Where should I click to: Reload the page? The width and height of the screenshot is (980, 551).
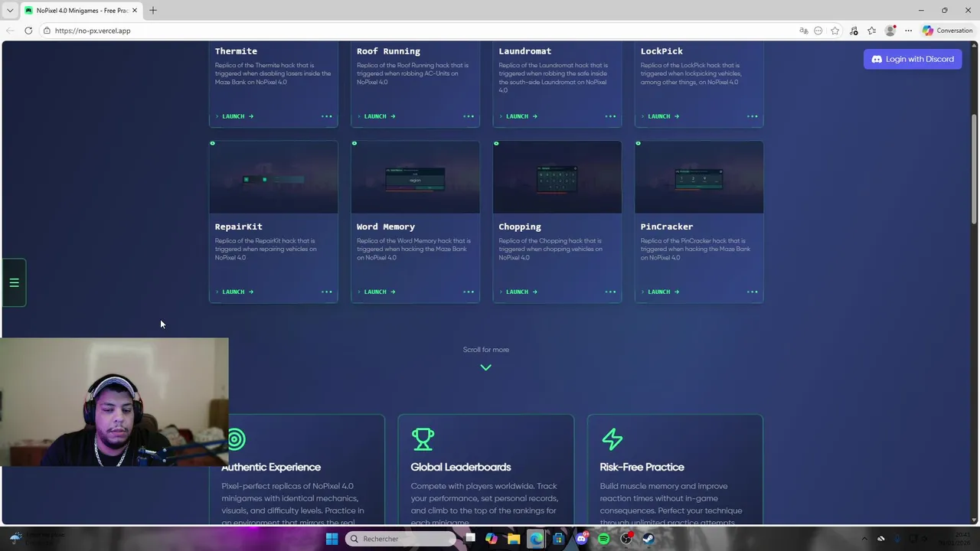28,31
